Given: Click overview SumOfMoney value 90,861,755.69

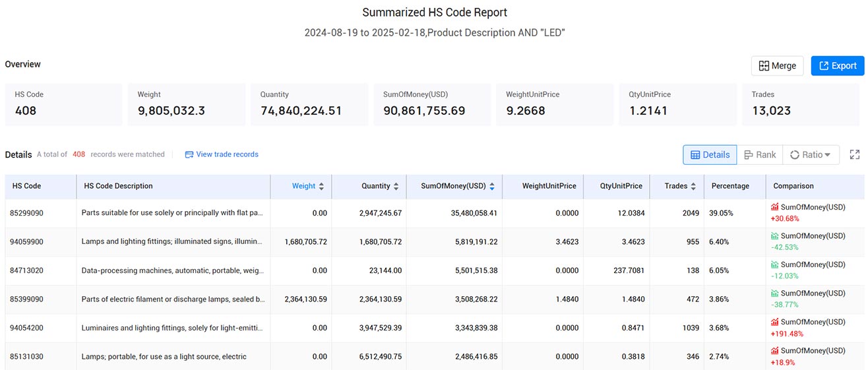Looking at the screenshot, I should [x=424, y=111].
